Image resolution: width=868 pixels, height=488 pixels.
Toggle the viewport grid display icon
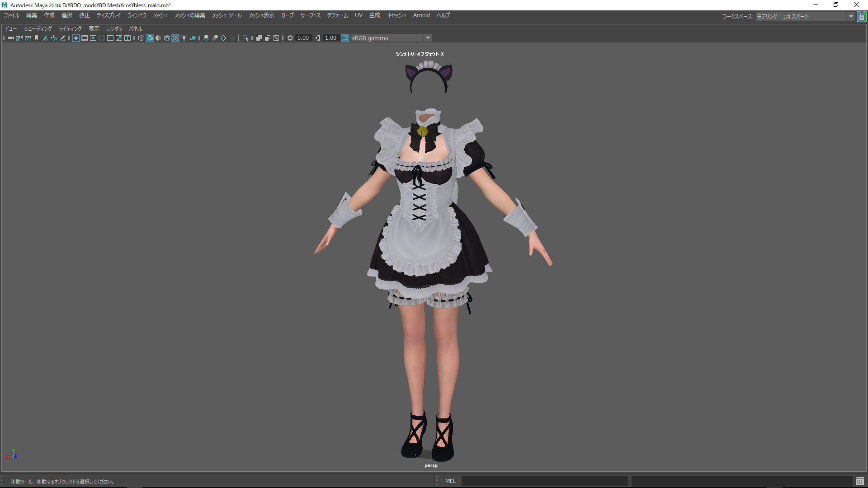click(x=76, y=38)
